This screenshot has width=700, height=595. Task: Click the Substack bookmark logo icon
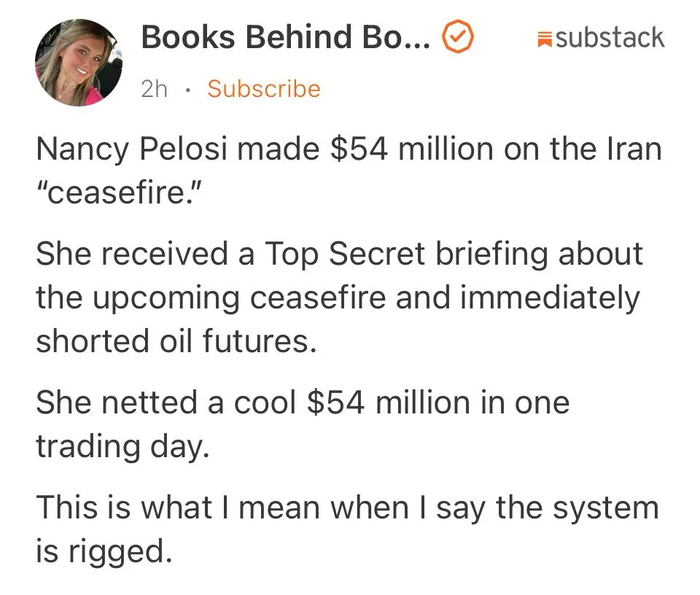pyautogui.click(x=542, y=39)
